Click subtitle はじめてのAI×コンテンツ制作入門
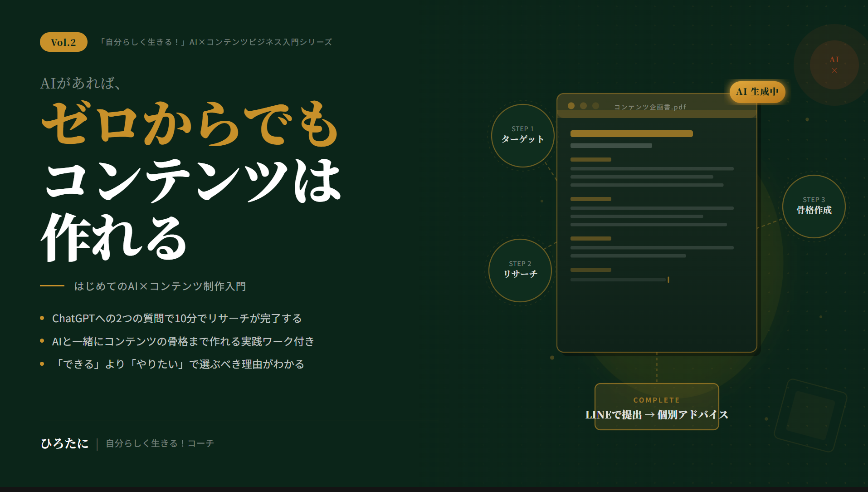868x492 pixels. pos(160,286)
